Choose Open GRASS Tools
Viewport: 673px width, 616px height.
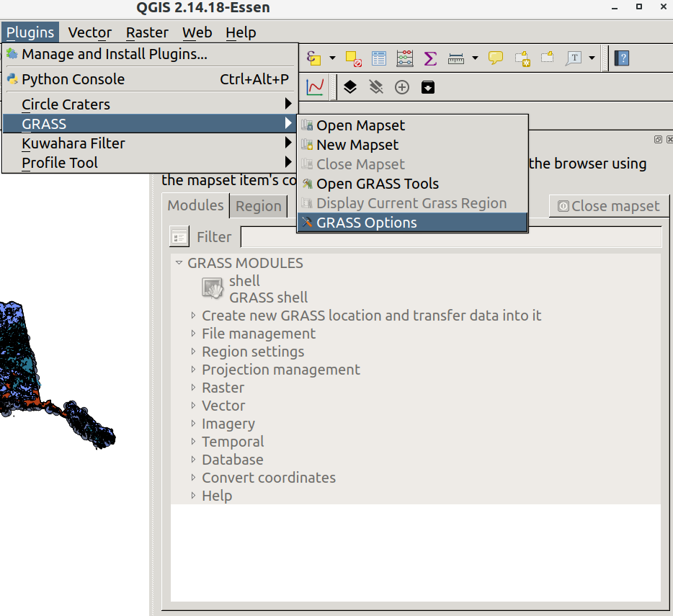(x=412, y=184)
